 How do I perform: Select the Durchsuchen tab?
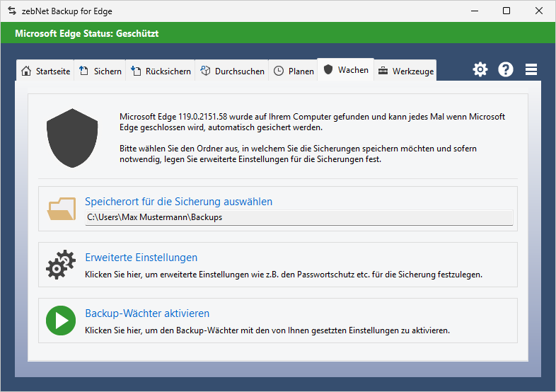tap(232, 71)
